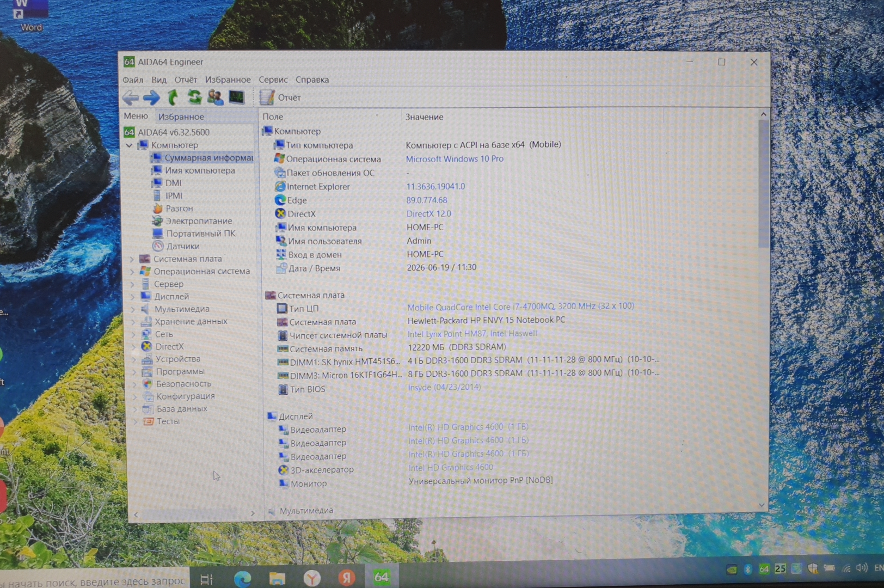
Task: Open the Microsoft Windows 10 Pro link
Action: point(455,159)
